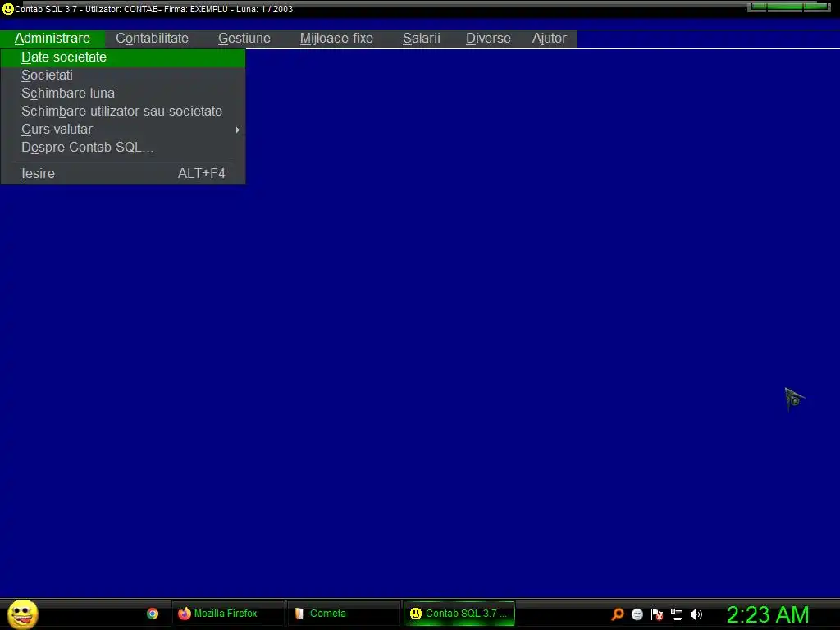Choose the Societati menu entry
Viewport: 840px width, 630px height.
[123, 75]
